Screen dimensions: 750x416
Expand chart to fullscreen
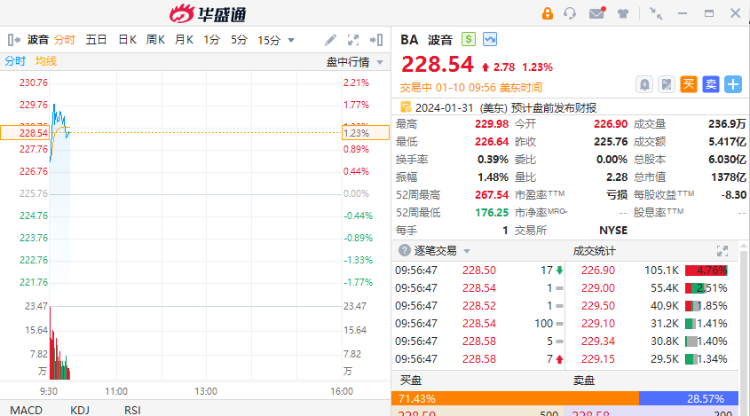point(353,40)
